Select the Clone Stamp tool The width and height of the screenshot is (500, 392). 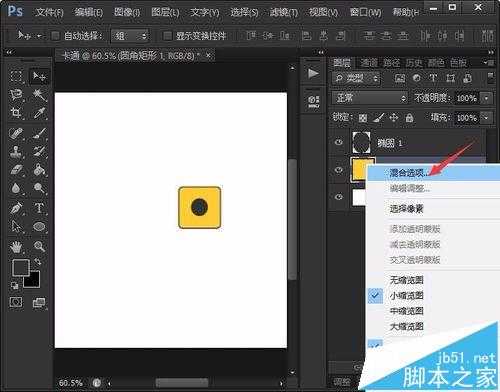(x=16, y=151)
